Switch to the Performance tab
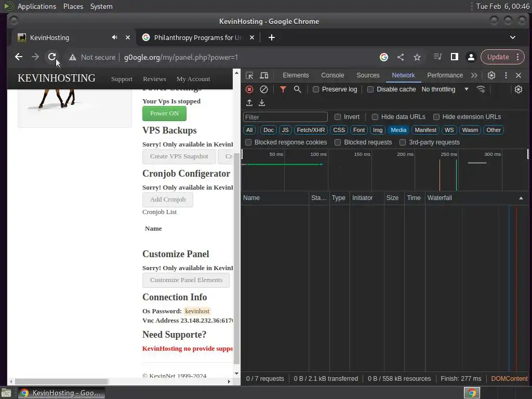Screen dimensions: 532x399 pyautogui.click(x=445, y=75)
